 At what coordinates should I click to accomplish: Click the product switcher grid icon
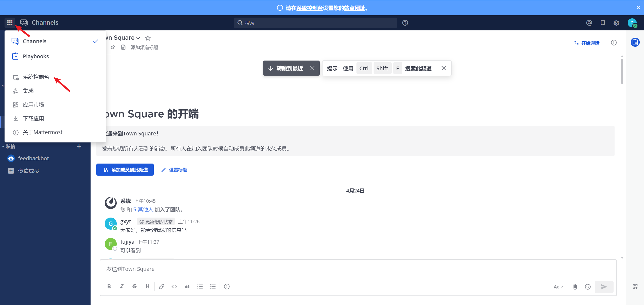[x=10, y=23]
